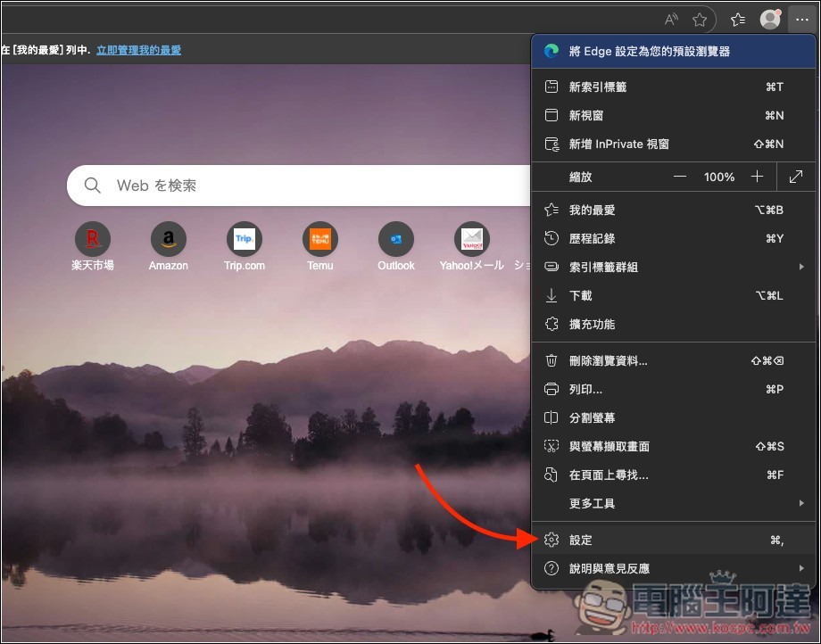The image size is (821, 644).
Task: Decrease zoom with the minus button
Action: tap(680, 177)
